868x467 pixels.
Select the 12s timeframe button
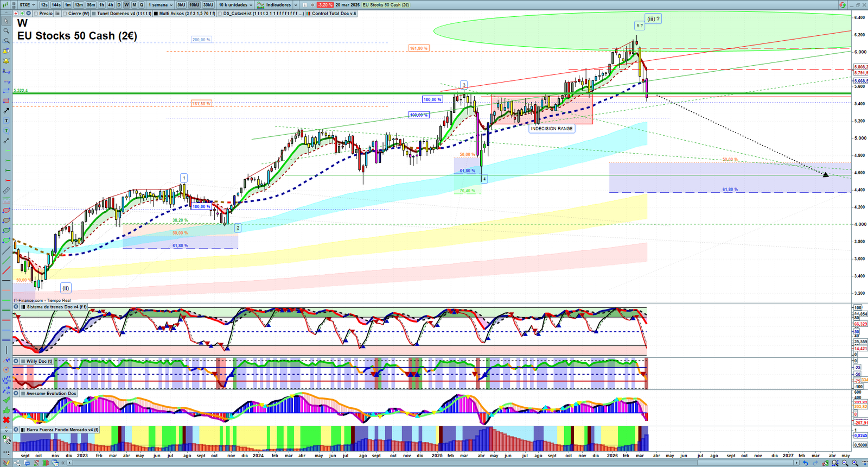44,5
